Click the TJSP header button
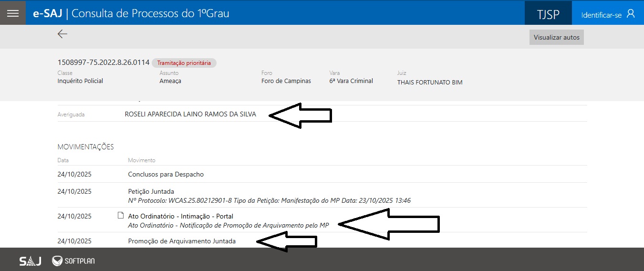The height and width of the screenshot is (271, 644). [548, 14]
